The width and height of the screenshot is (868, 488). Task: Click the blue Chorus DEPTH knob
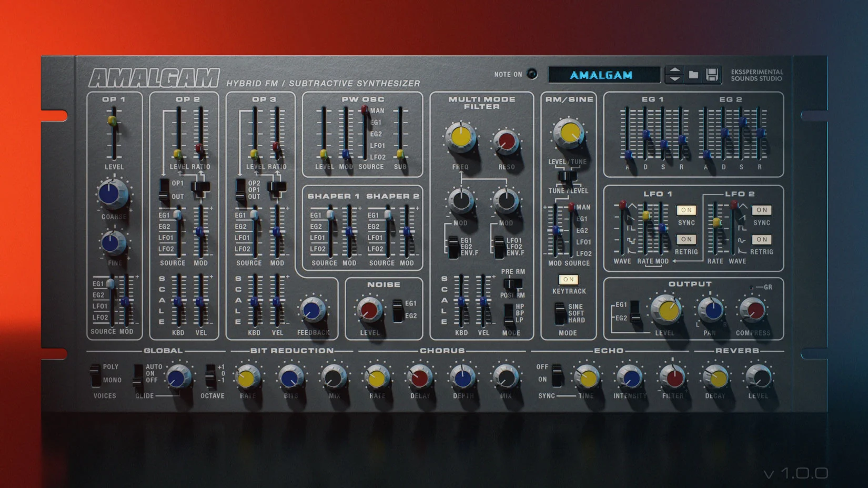click(462, 377)
